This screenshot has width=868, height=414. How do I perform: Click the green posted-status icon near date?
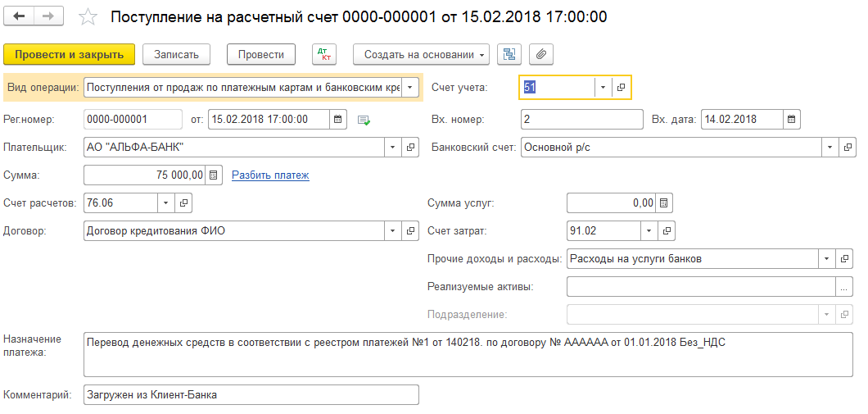(x=364, y=120)
